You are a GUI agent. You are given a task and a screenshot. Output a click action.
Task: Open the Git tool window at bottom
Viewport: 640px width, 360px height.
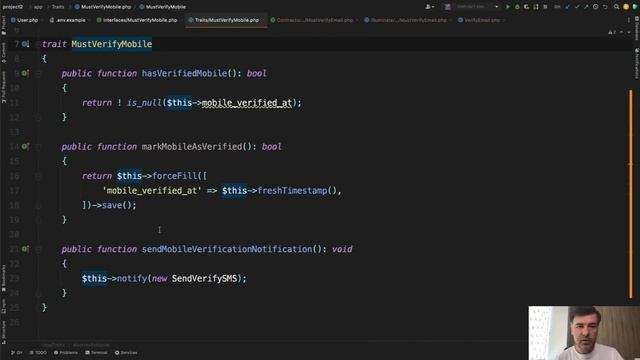point(17,353)
